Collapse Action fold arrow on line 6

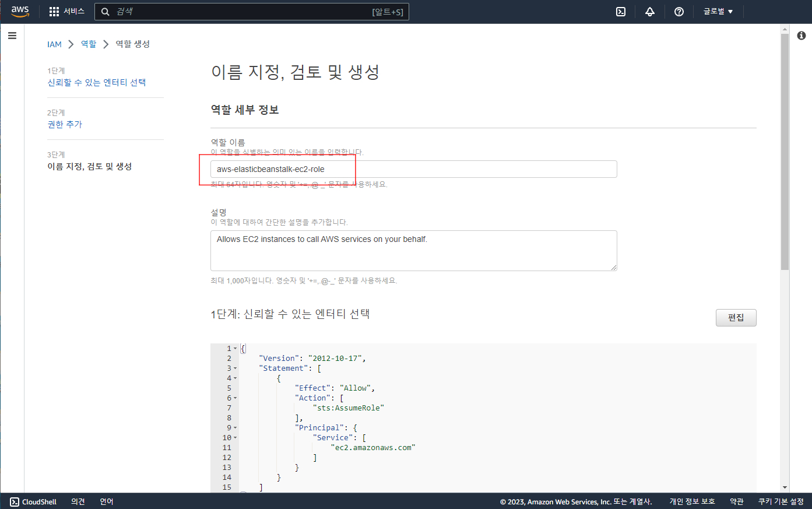(235, 398)
